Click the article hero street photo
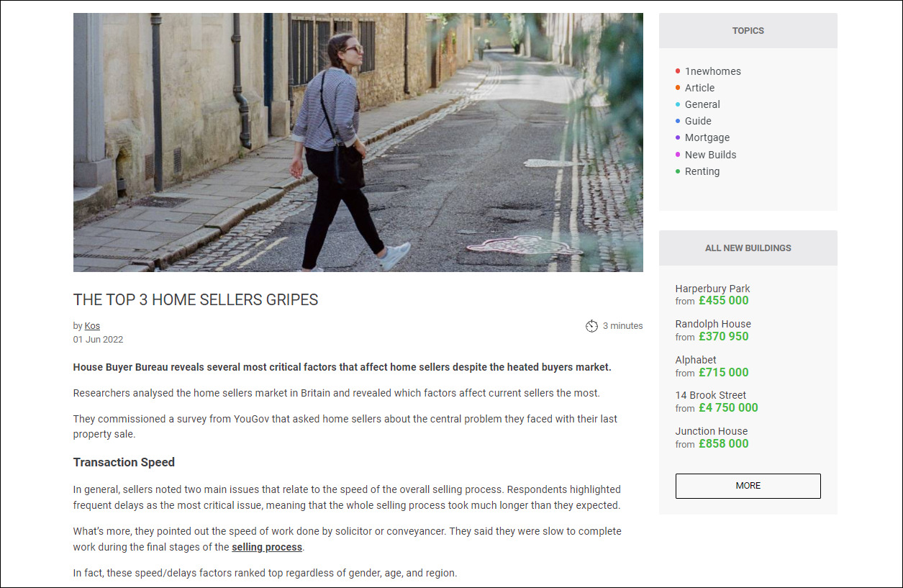This screenshot has width=903, height=588. tap(358, 143)
